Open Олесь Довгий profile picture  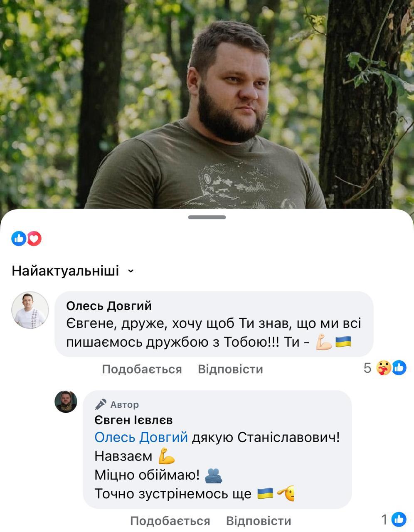[30, 310]
